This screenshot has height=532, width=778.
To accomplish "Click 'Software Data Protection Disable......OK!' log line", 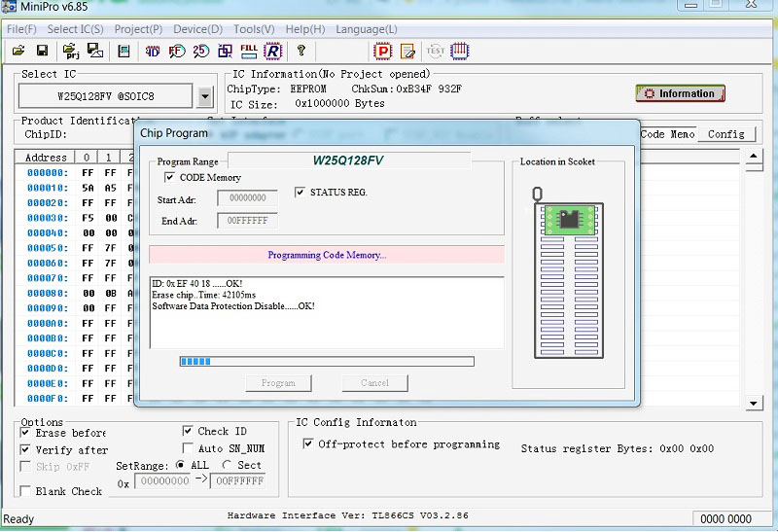I will [x=233, y=306].
